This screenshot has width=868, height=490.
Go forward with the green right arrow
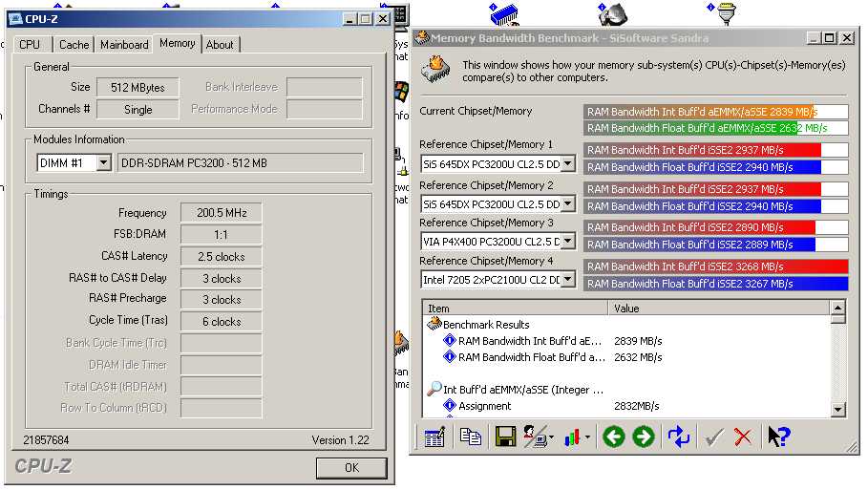click(x=644, y=437)
